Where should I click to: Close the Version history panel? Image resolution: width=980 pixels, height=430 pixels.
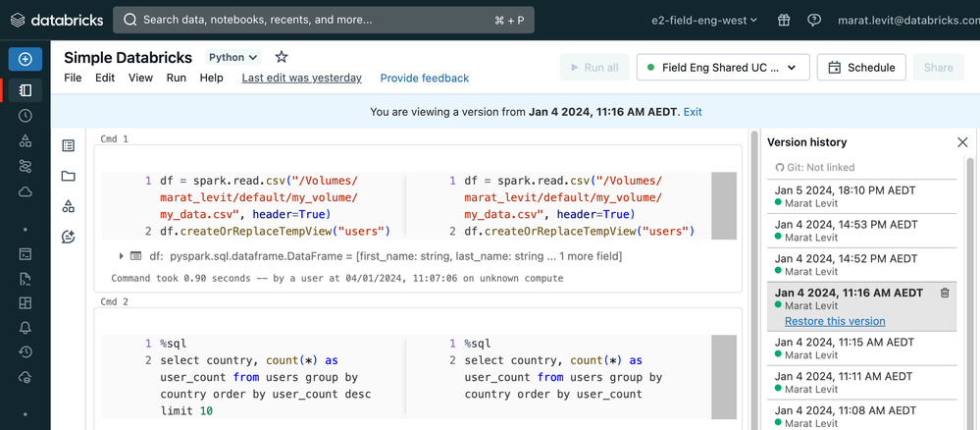coord(962,142)
